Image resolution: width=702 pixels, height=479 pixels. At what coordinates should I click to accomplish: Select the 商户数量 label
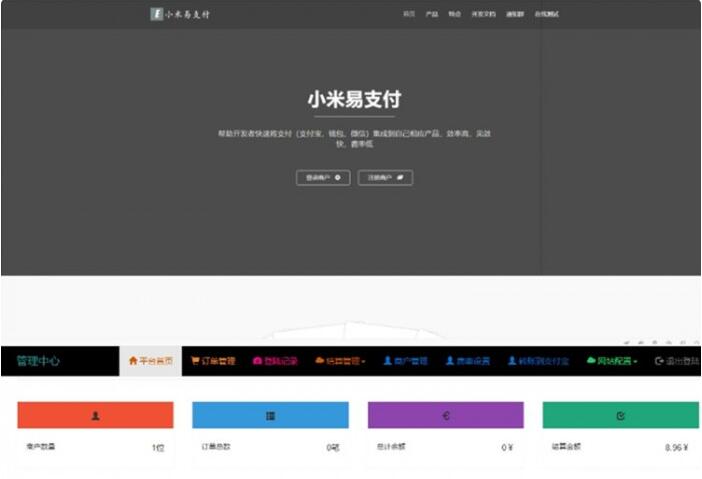(x=41, y=446)
